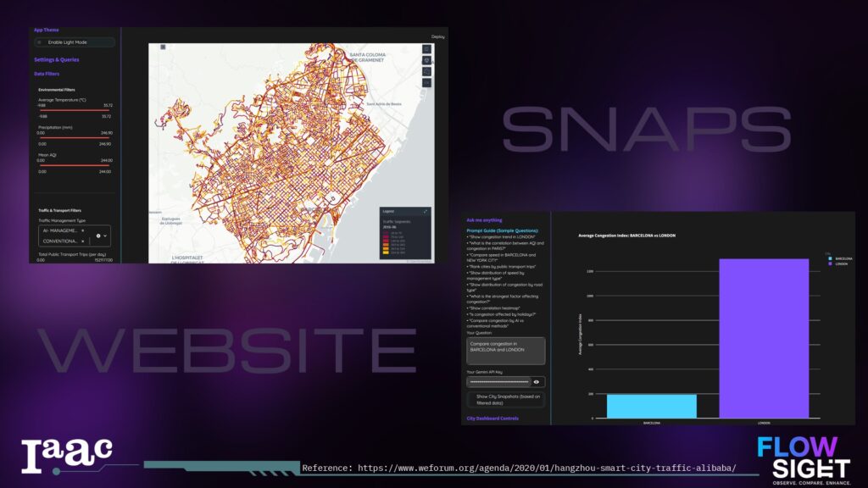Click the Environmental Filters label
Image resolution: width=868 pixels, height=488 pixels.
pyautogui.click(x=57, y=90)
